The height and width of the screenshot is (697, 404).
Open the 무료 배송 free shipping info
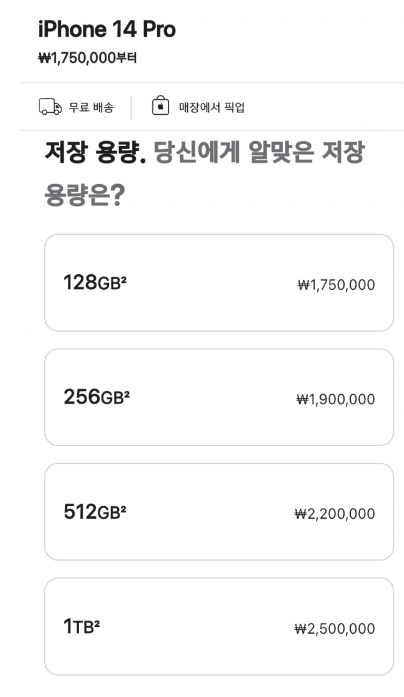91,107
